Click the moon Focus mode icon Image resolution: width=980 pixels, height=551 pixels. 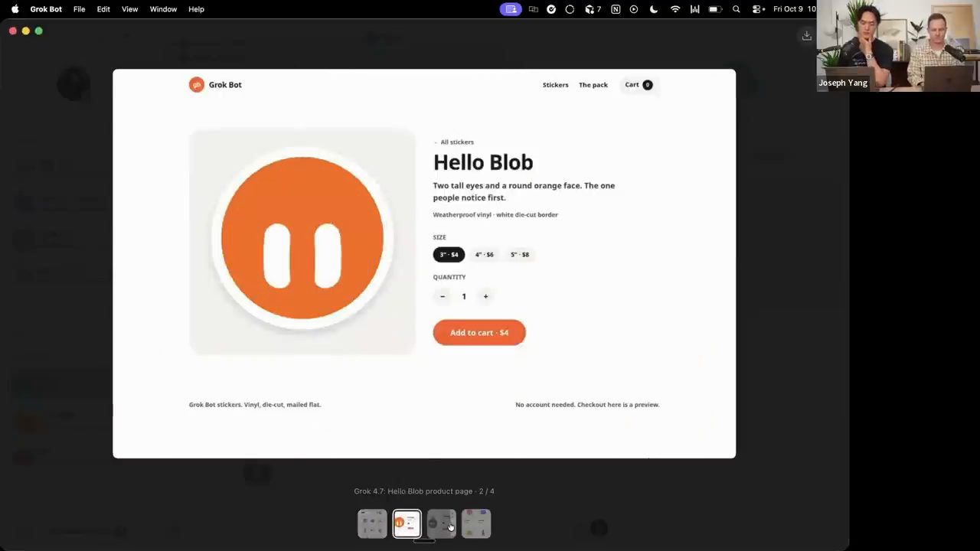click(x=654, y=9)
